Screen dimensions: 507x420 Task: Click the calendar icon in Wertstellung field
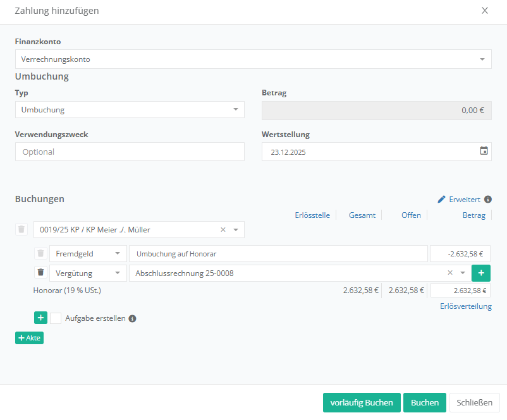pos(484,151)
